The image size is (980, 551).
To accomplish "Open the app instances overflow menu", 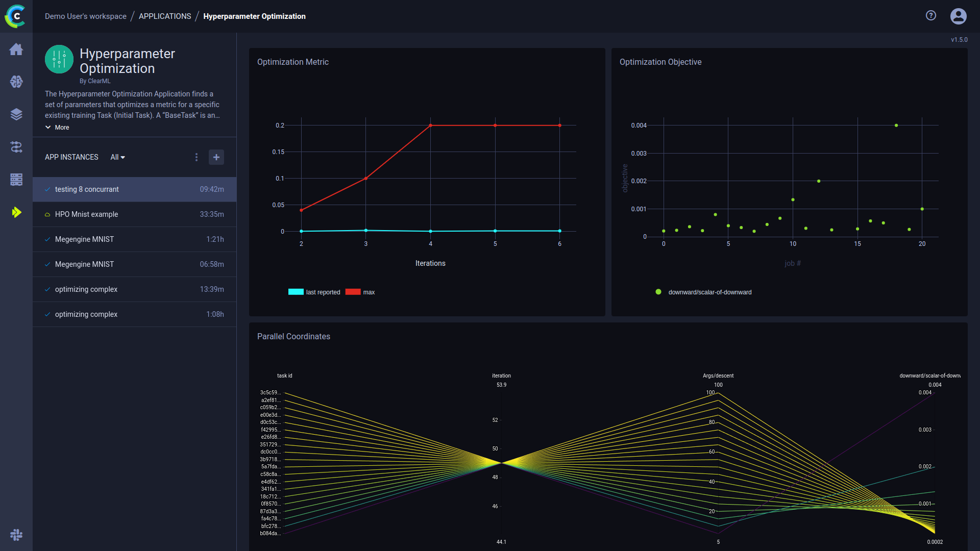I will pyautogui.click(x=197, y=157).
